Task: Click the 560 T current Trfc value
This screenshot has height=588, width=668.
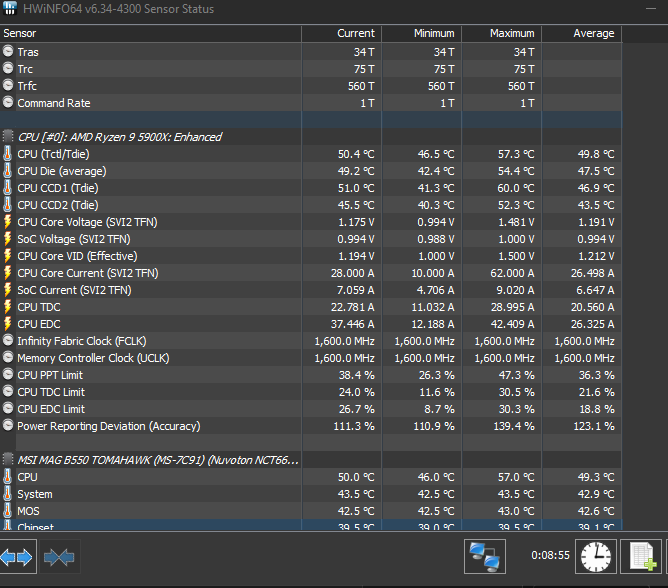Action: tap(361, 86)
